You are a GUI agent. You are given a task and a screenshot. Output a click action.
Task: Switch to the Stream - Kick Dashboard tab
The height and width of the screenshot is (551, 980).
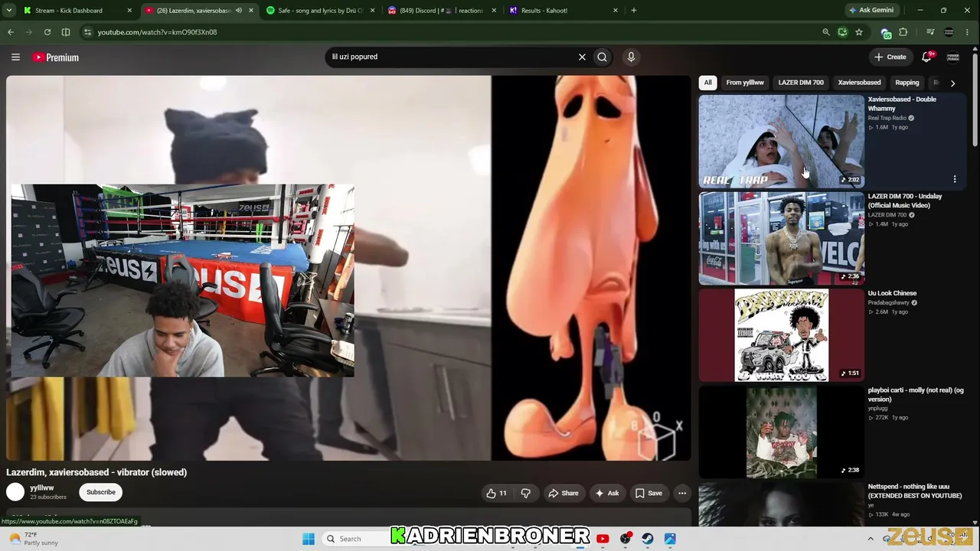(77, 11)
